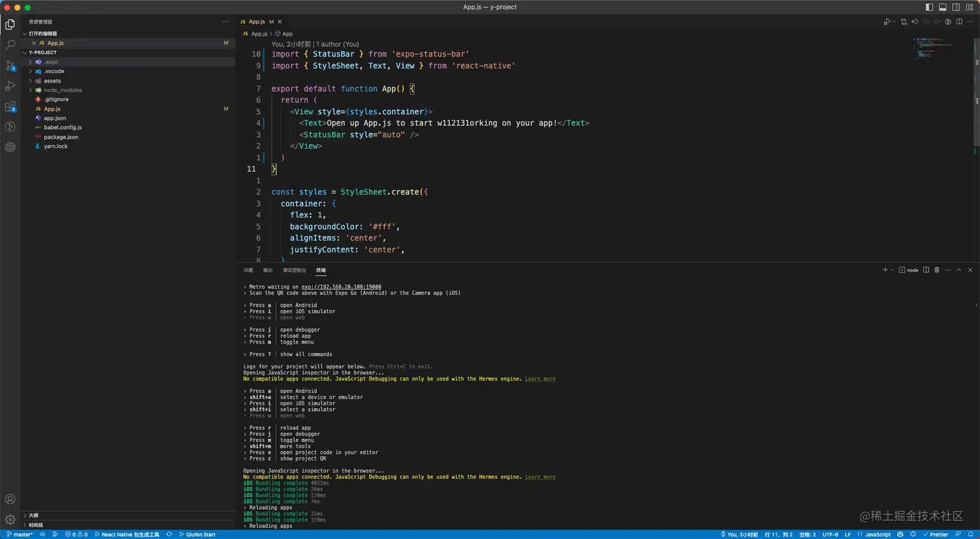Kill the terminal with trash icon
The width and height of the screenshot is (980, 539).
pyautogui.click(x=937, y=270)
